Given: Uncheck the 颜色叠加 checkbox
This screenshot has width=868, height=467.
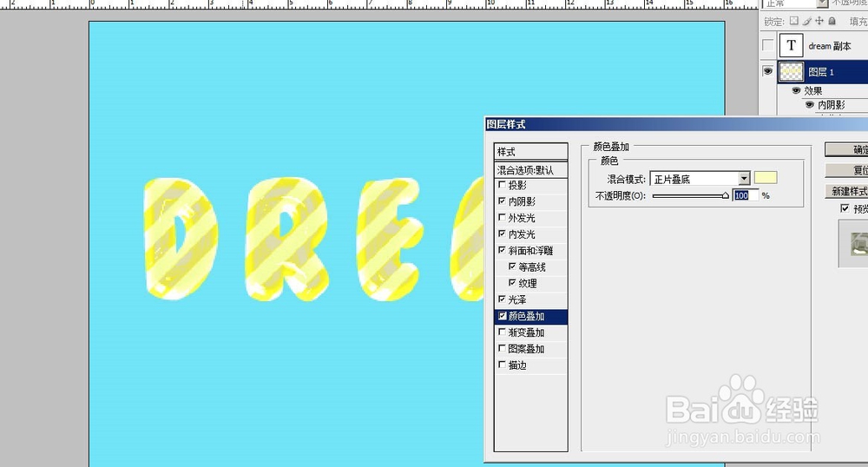Looking at the screenshot, I should pyautogui.click(x=502, y=316).
